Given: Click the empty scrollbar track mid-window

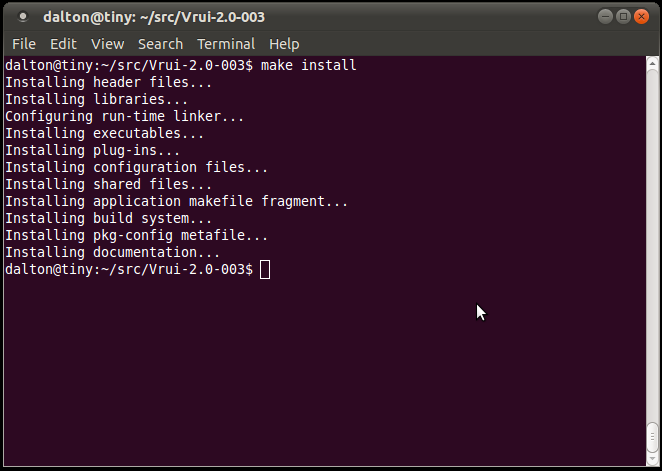Looking at the screenshot, I should tap(652, 245).
